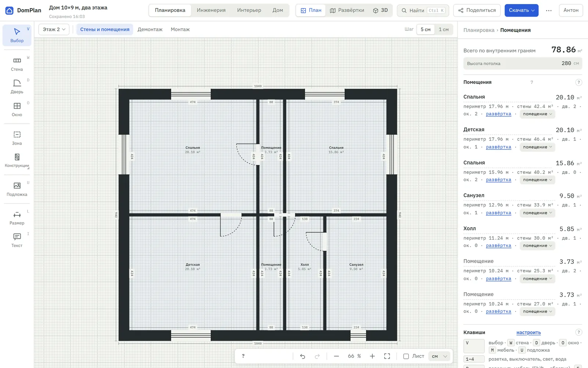Expand the Скачать download menu
588x368 pixels.
point(521,10)
